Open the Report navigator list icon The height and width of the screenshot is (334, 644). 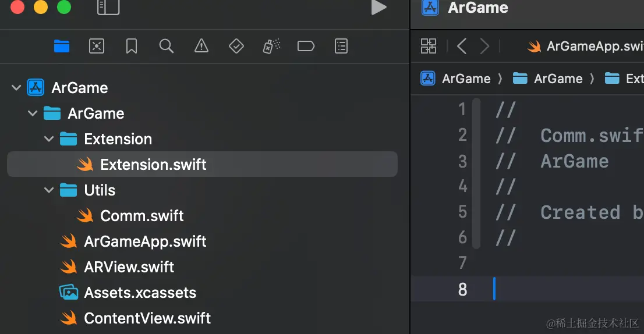341,46
